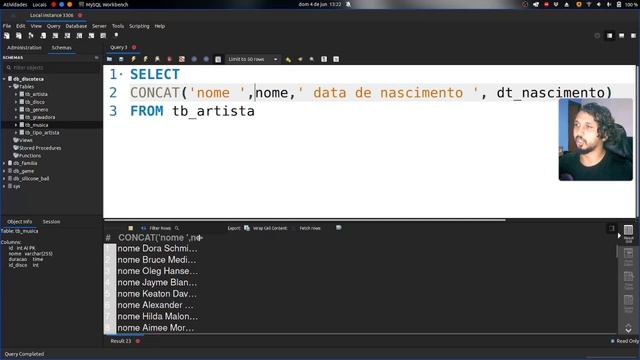Create new SQL tab from main toolbar

pos(7,36)
